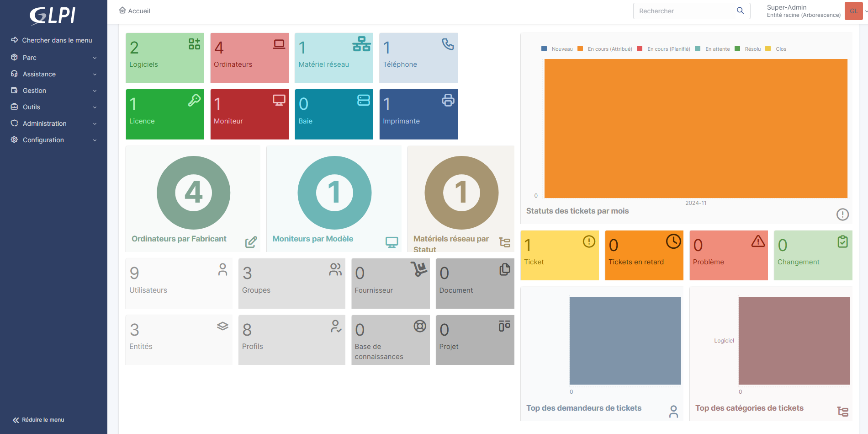Expand the Parc menu
868x434 pixels.
coord(53,58)
